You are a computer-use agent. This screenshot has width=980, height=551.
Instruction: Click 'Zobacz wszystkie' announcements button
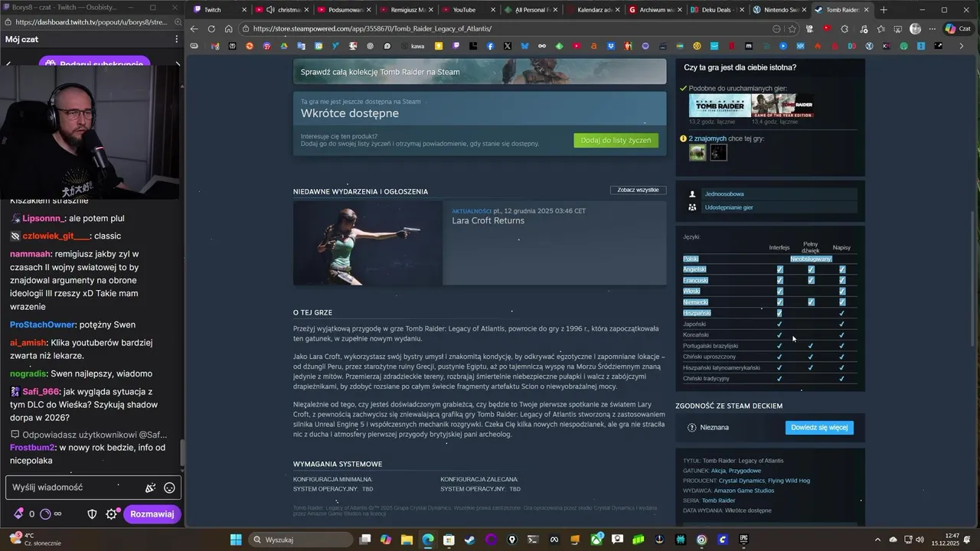tap(638, 190)
